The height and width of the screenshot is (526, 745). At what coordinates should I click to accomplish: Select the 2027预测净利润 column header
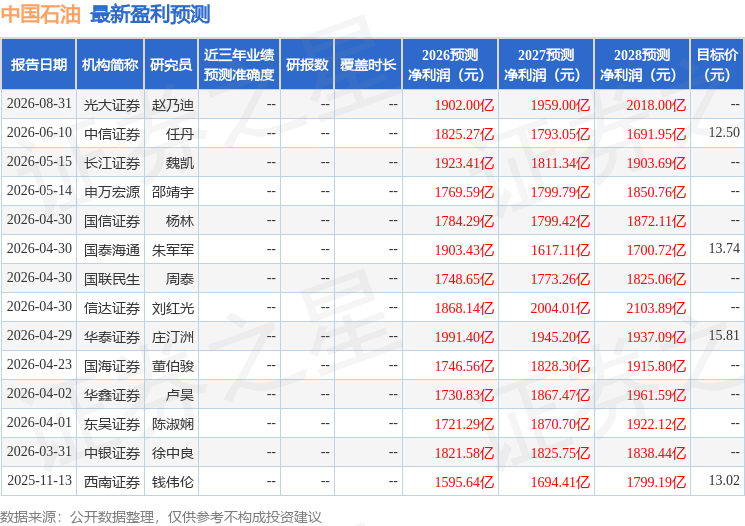click(546, 65)
